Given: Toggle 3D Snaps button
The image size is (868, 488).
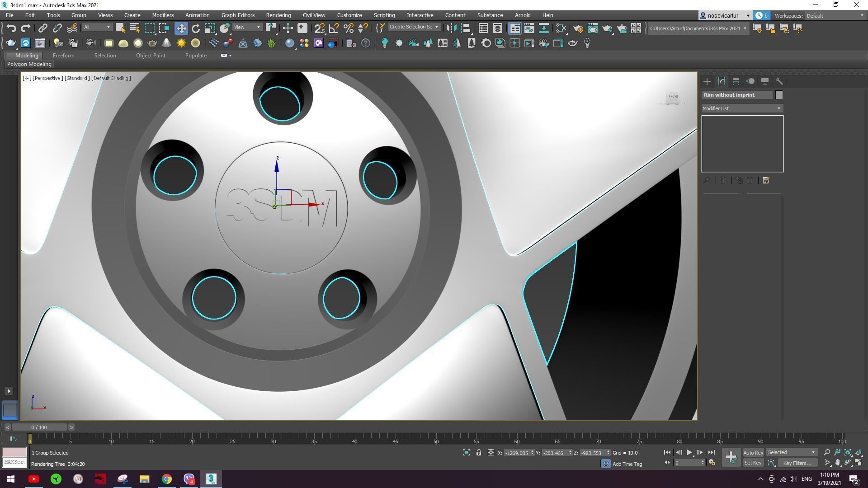Looking at the screenshot, I should [x=319, y=28].
